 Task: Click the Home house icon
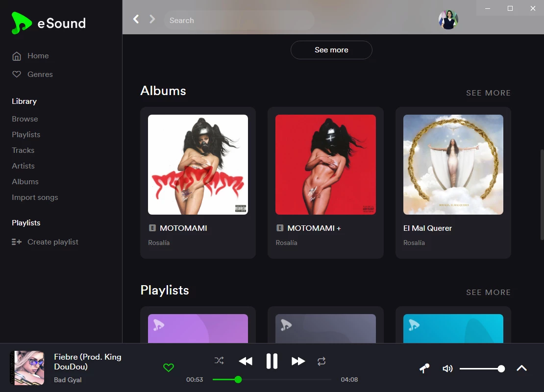click(x=17, y=56)
